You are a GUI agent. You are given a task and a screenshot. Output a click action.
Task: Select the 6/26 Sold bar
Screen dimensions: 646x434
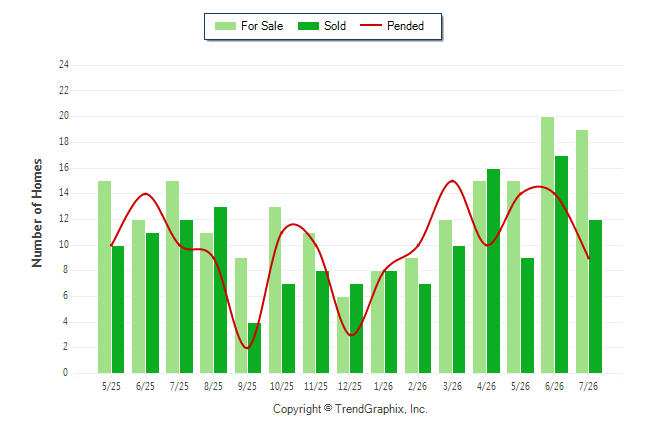[562, 265]
